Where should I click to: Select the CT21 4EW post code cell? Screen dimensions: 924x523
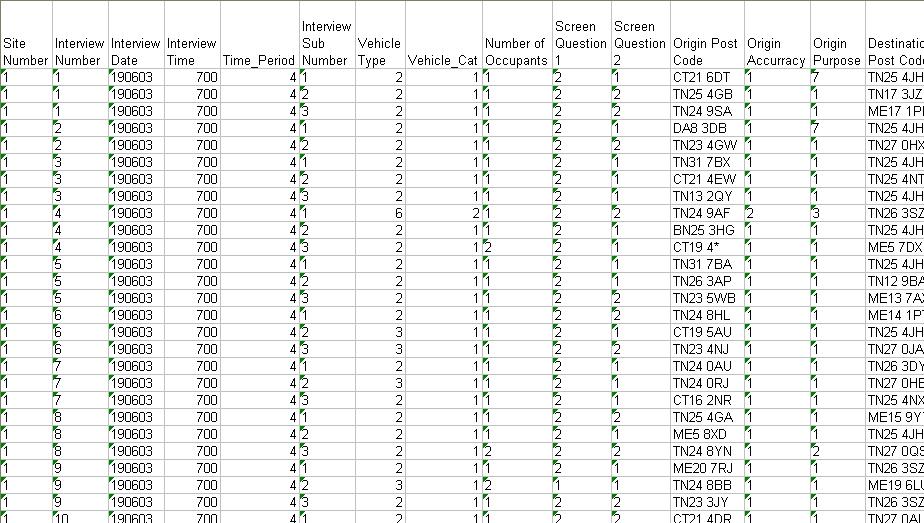(708, 179)
